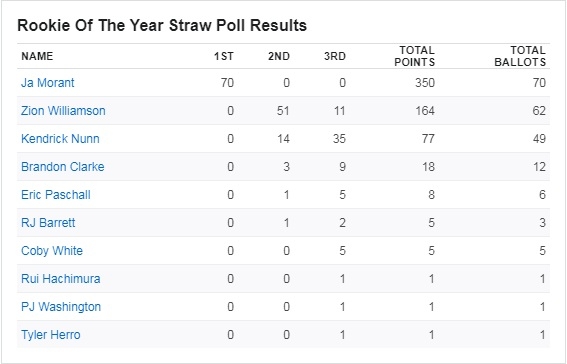Viewport: 567px width, 364px height.
Task: Click the TOTAL BALLOTS column header
Action: click(x=520, y=56)
